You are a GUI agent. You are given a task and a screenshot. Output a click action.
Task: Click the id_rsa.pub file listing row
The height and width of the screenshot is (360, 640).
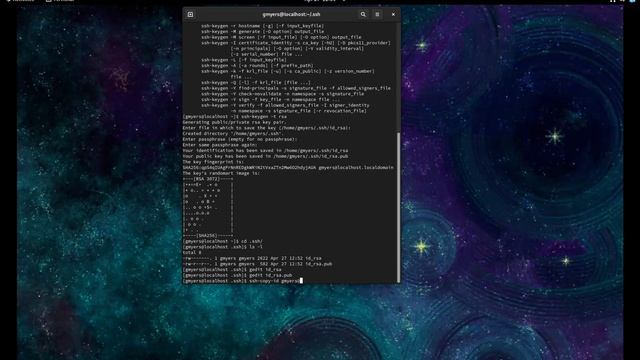click(x=257, y=264)
